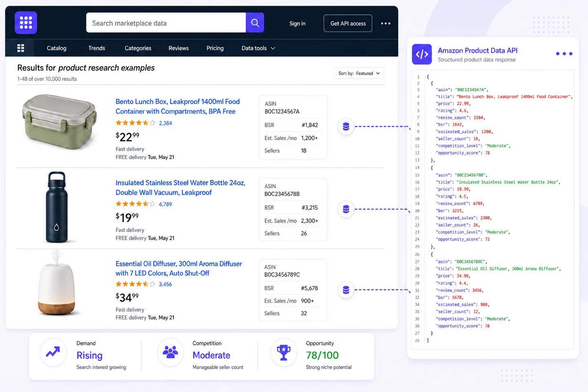This screenshot has height=392, width=588.
Task: Click the 6,789 review count link
Action: coord(165,204)
